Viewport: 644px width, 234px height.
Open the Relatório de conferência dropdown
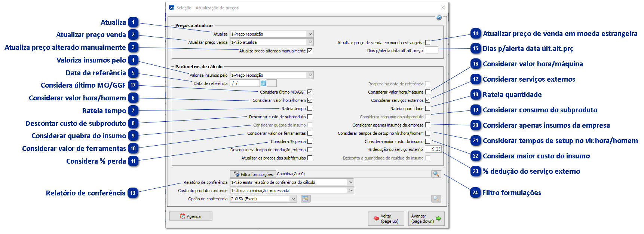point(350,182)
